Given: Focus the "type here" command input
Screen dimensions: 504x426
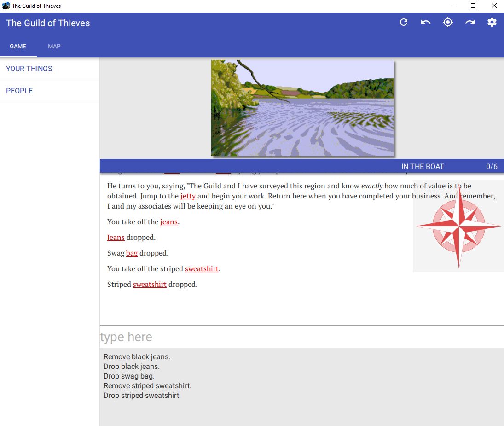Looking at the screenshot, I should coord(299,337).
